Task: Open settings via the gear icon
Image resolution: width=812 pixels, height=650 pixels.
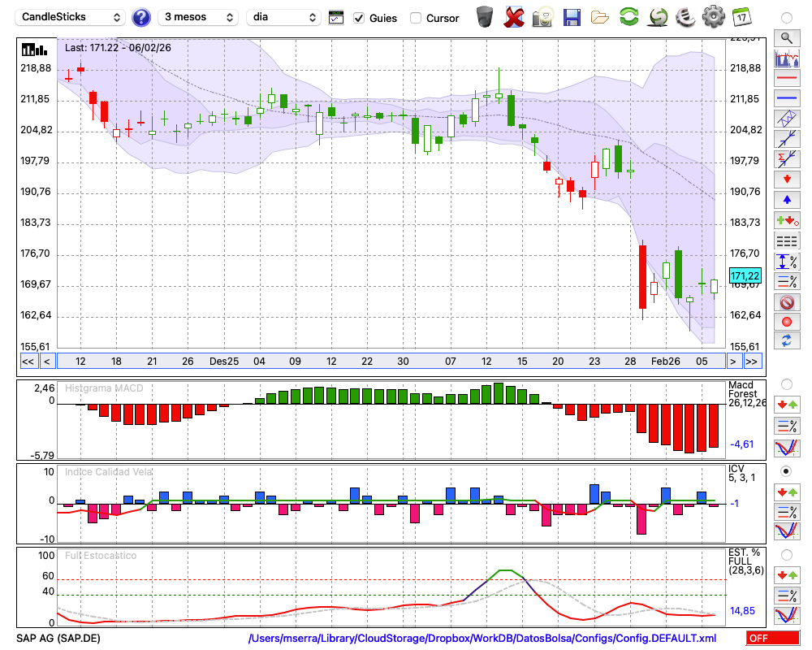Action: click(714, 17)
